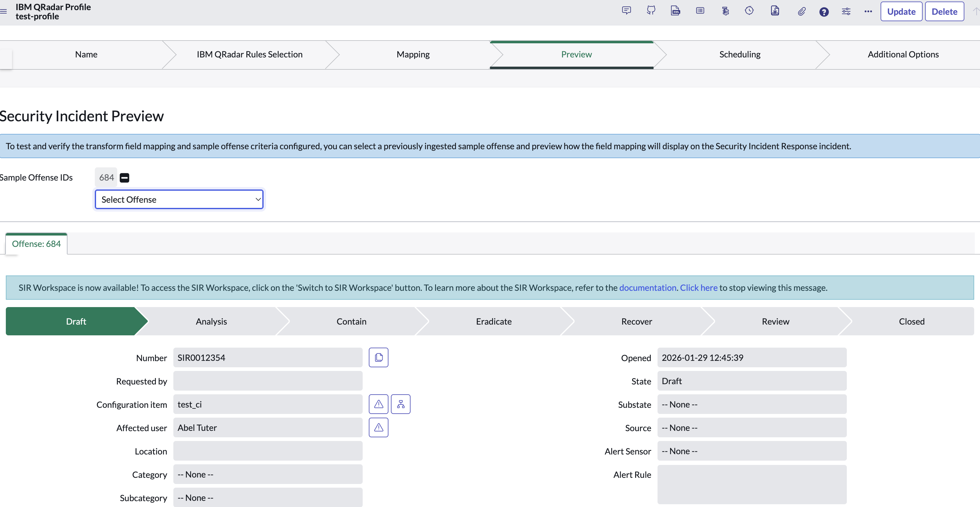980x507 pixels.
Task: Click the Alert Rule text area
Action: pos(752,485)
